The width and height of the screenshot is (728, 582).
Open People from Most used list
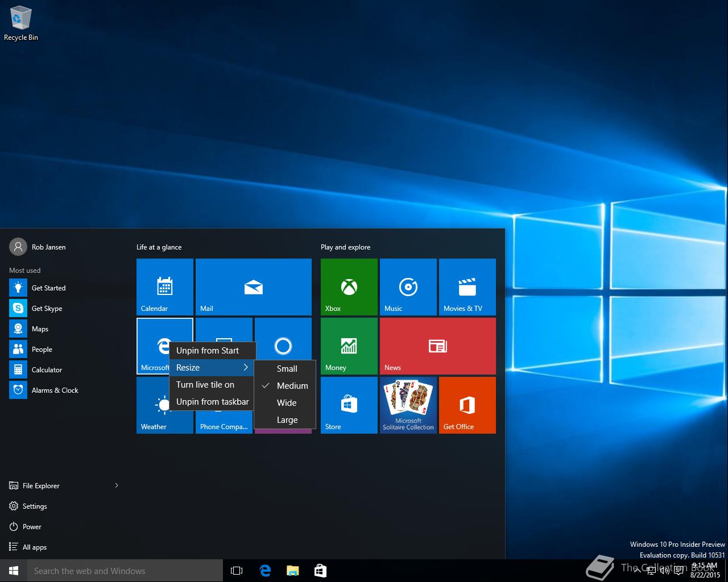tap(66, 350)
